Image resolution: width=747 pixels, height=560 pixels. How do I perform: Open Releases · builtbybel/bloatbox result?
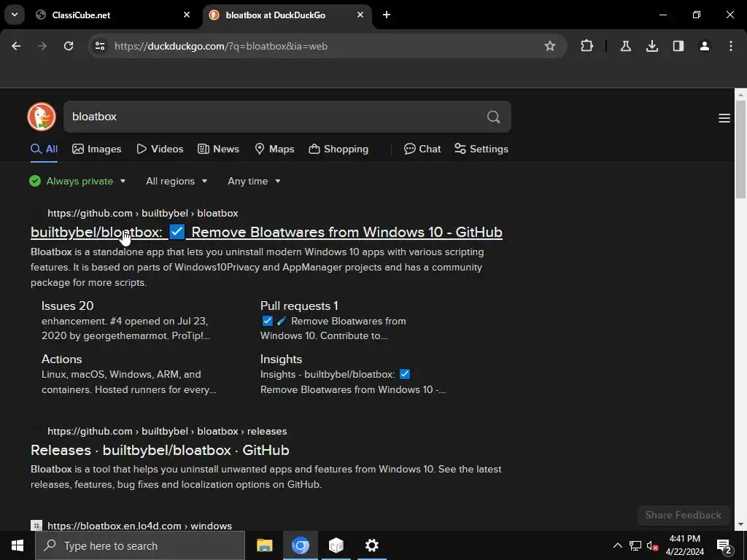pyautogui.click(x=160, y=450)
